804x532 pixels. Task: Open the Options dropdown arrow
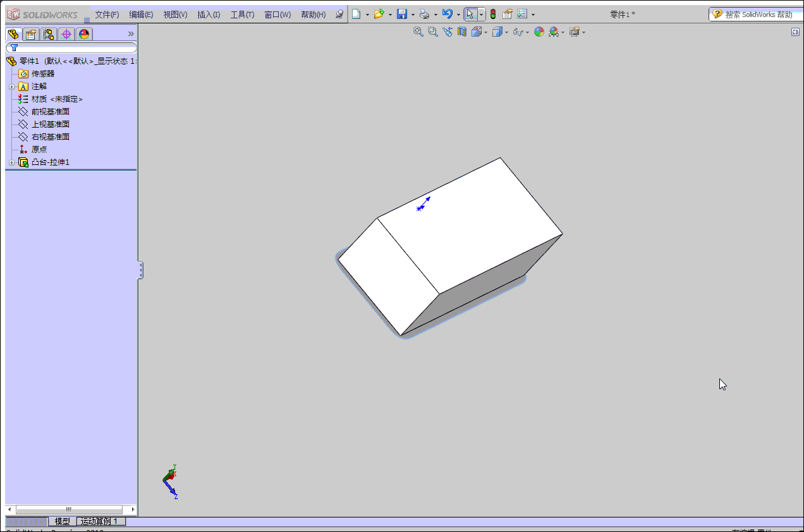(x=533, y=15)
